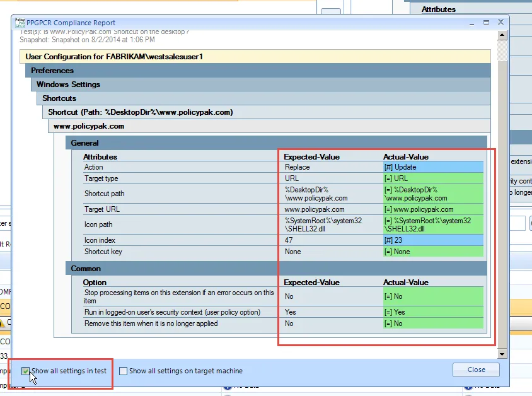The image size is (532, 396).
Task: Select the Stop processing items option text
Action: point(179,296)
